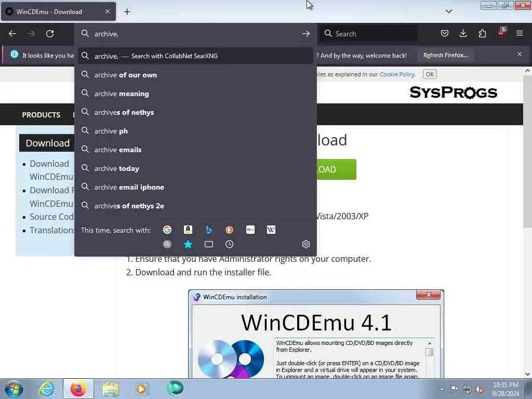Open Source Code sidebar link
The image size is (532, 399).
(x=51, y=217)
